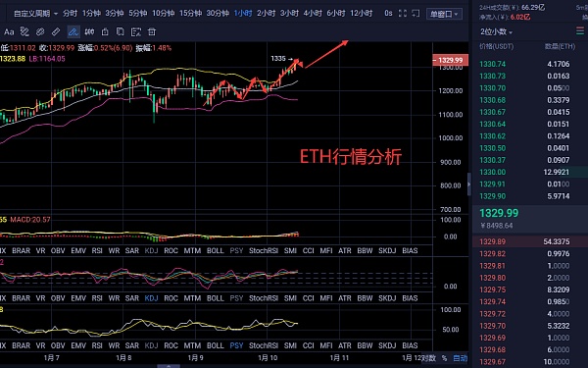Screen dimensions: 588x368
Task: Click the 1月9 date on time axis
Action: [x=195, y=358]
